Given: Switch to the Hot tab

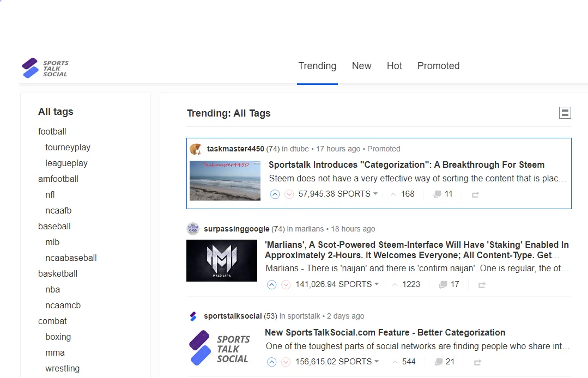Looking at the screenshot, I should click(x=394, y=66).
